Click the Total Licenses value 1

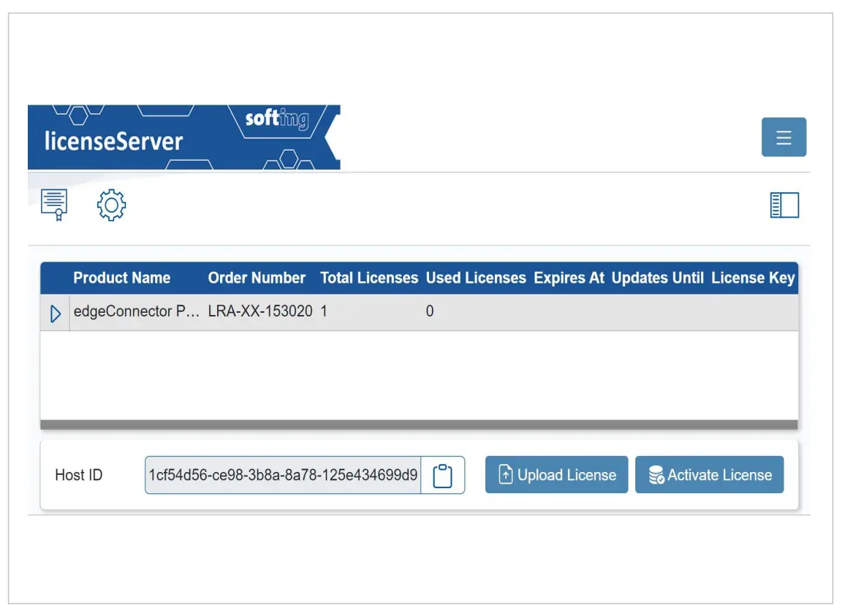pyautogui.click(x=323, y=311)
